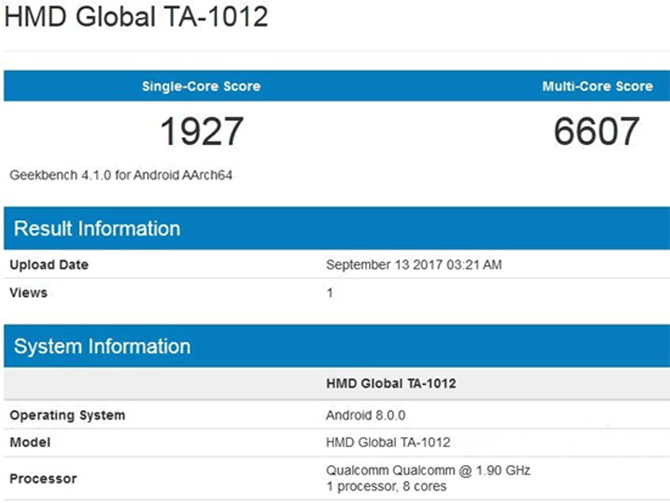Select the Single-Core Score header
This screenshot has width=670, height=503.
(201, 86)
